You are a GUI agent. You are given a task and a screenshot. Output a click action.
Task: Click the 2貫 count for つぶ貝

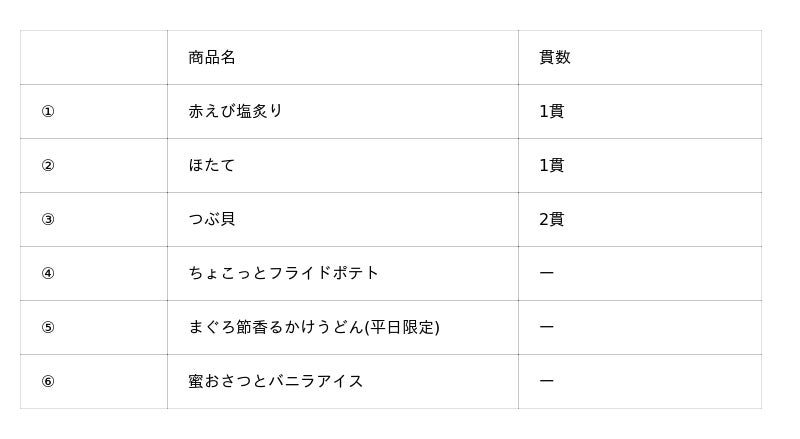click(x=552, y=219)
